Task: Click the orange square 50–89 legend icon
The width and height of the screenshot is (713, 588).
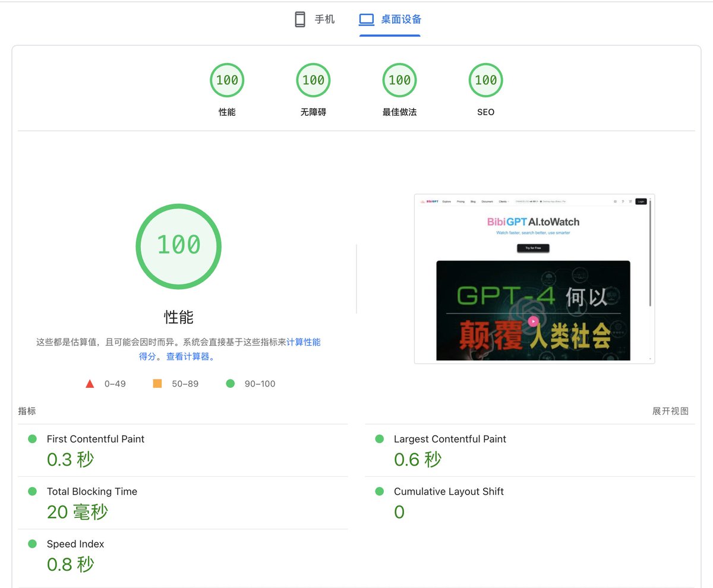Action: (157, 384)
